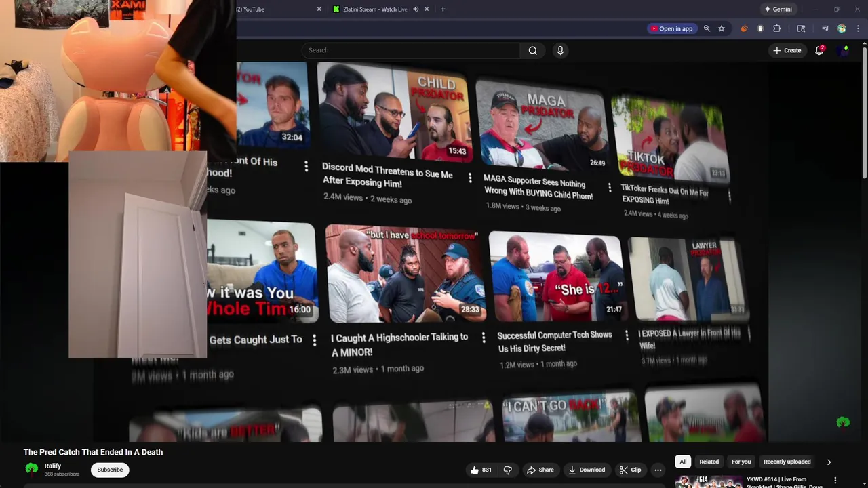Open the media controls icon
The image size is (868, 488).
pyautogui.click(x=825, y=28)
